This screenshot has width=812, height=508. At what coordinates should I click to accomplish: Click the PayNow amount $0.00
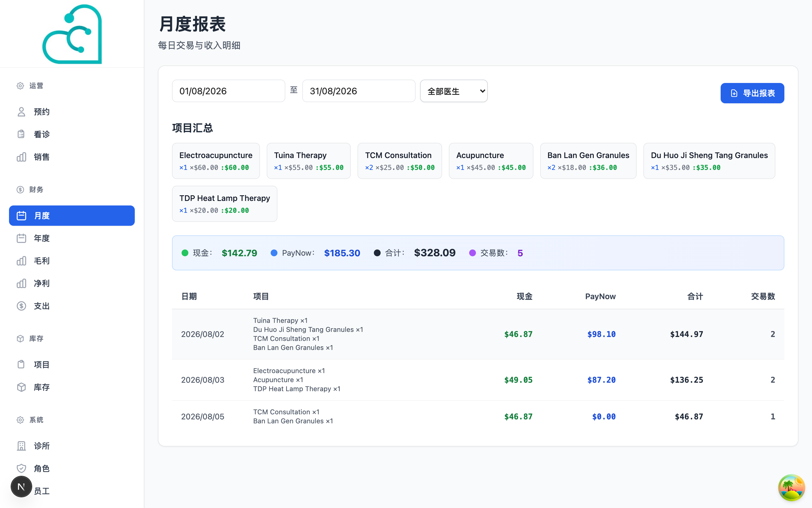coord(604,417)
